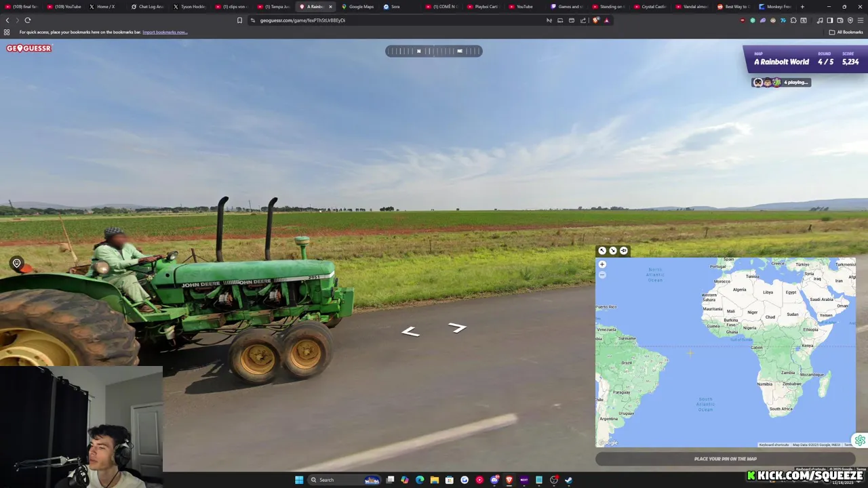Open Microsoft Store from the taskbar
Image resolution: width=868 pixels, height=488 pixels.
(x=450, y=480)
